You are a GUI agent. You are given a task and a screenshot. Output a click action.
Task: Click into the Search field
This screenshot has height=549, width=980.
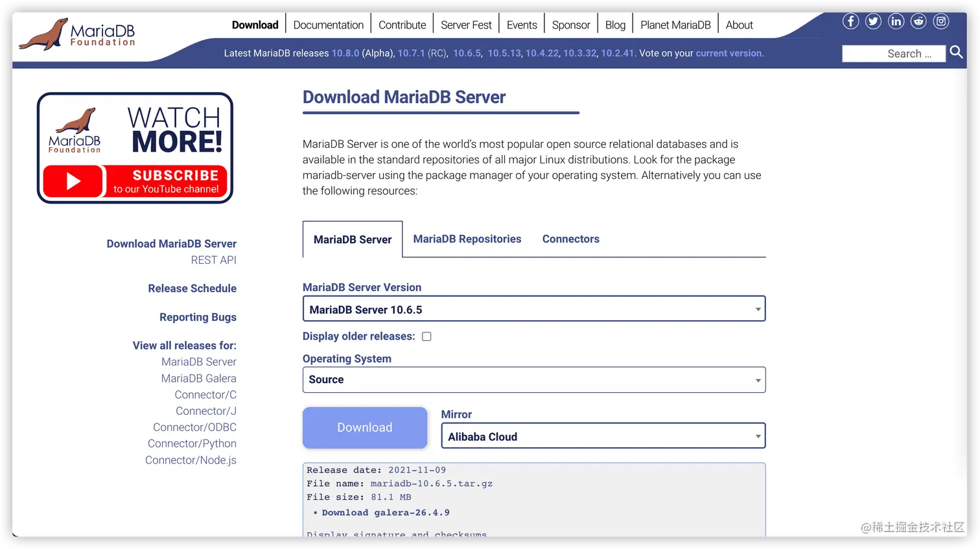click(x=894, y=54)
